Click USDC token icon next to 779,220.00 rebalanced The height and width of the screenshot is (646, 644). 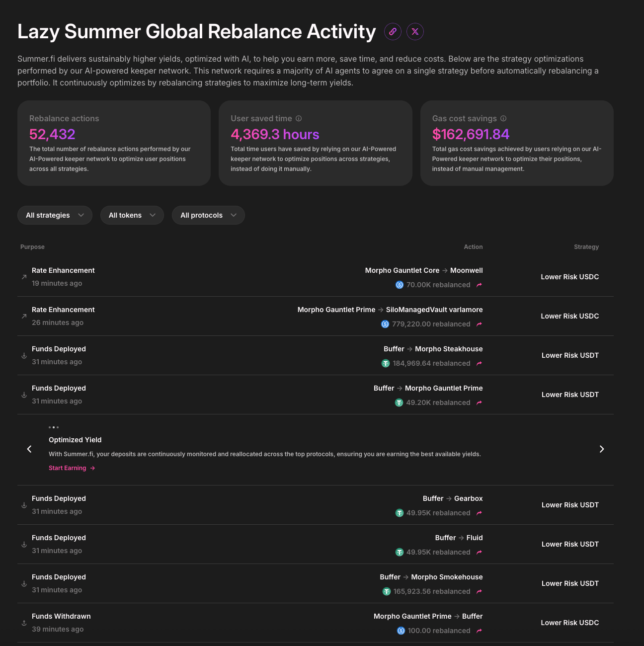[x=385, y=324]
